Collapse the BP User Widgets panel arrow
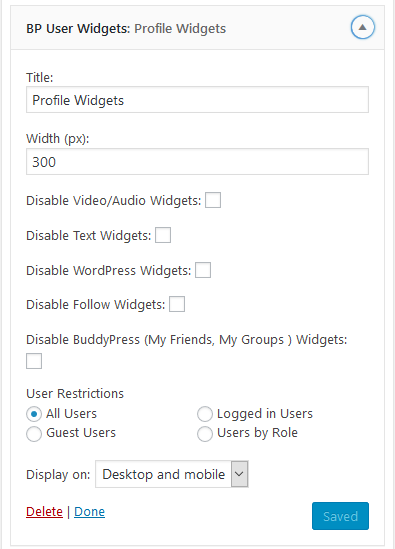The width and height of the screenshot is (395, 549). [362, 27]
